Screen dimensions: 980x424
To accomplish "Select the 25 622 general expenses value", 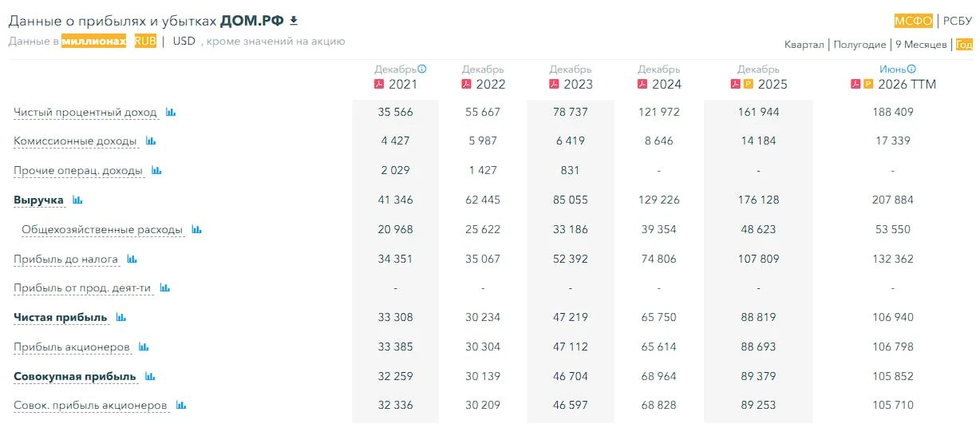I will tap(483, 230).
